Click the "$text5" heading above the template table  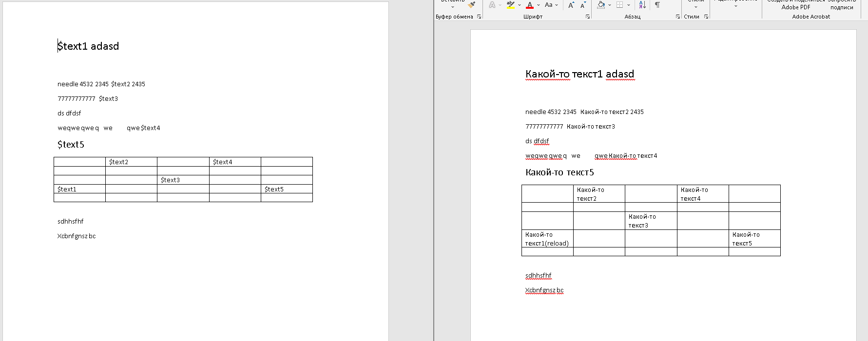(71, 145)
